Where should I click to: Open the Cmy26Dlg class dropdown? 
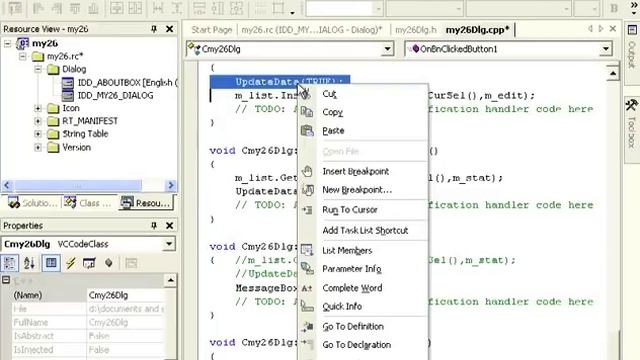coord(387,49)
